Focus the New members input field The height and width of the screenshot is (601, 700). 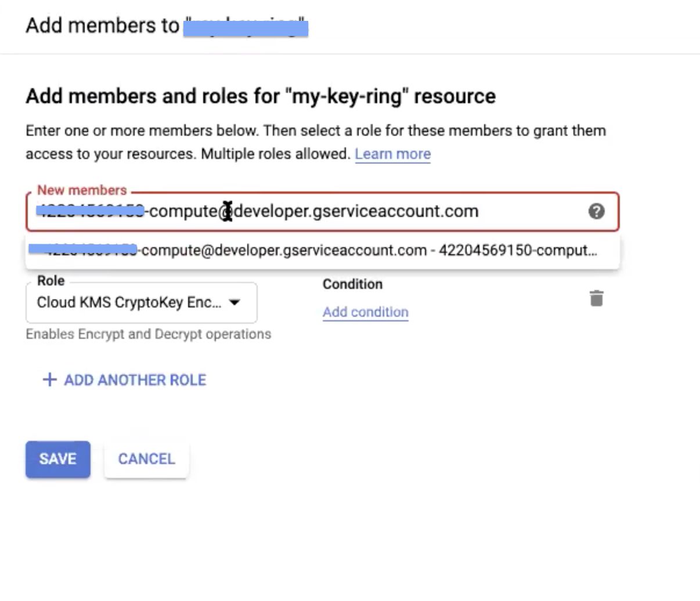[x=323, y=211]
